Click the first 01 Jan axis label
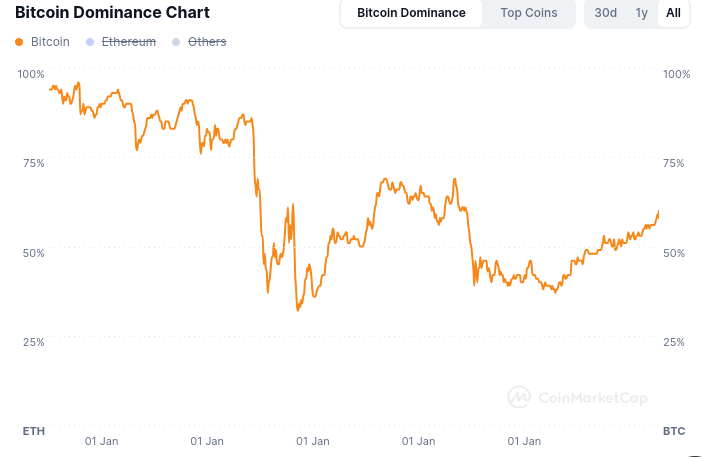This screenshot has width=704, height=457. pos(102,440)
